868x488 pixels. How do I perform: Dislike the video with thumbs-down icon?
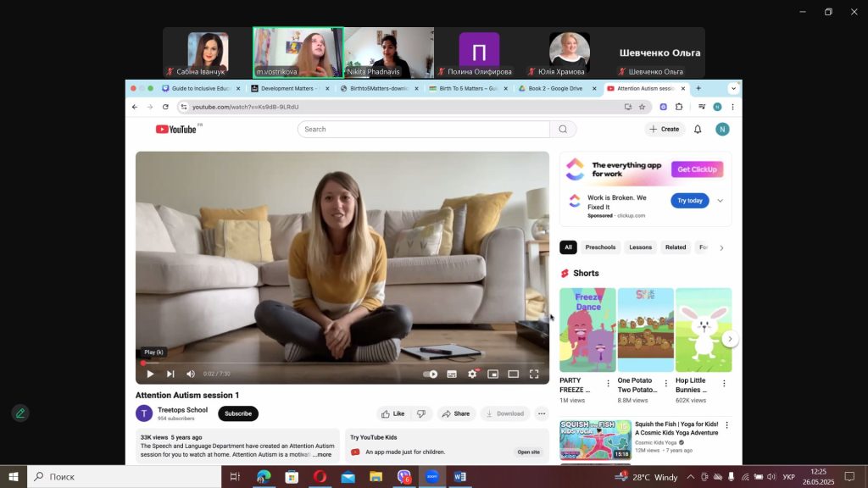(421, 413)
